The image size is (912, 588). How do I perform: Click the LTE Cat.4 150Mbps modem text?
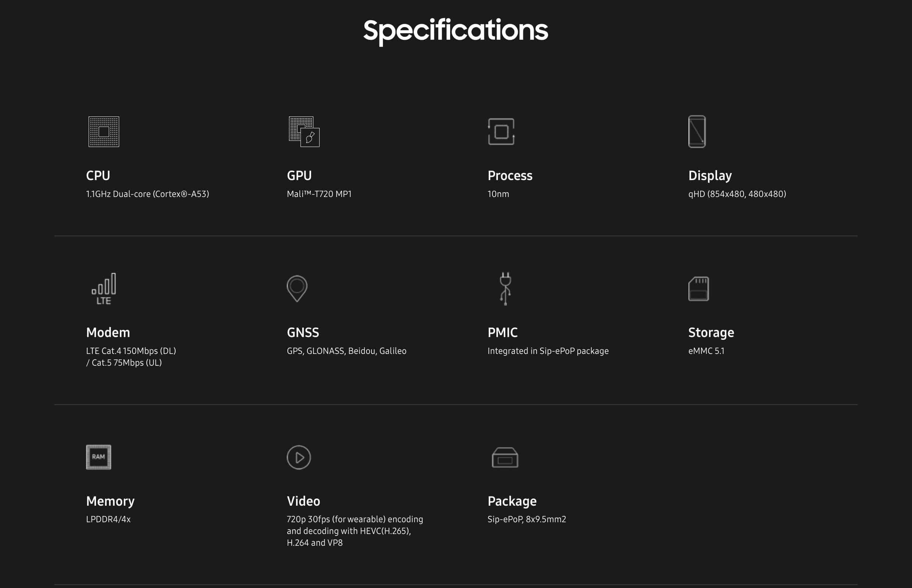(131, 351)
